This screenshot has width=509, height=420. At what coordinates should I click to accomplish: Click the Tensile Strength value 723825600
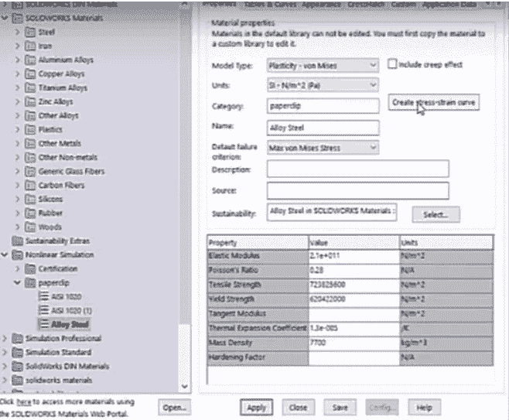click(354, 285)
